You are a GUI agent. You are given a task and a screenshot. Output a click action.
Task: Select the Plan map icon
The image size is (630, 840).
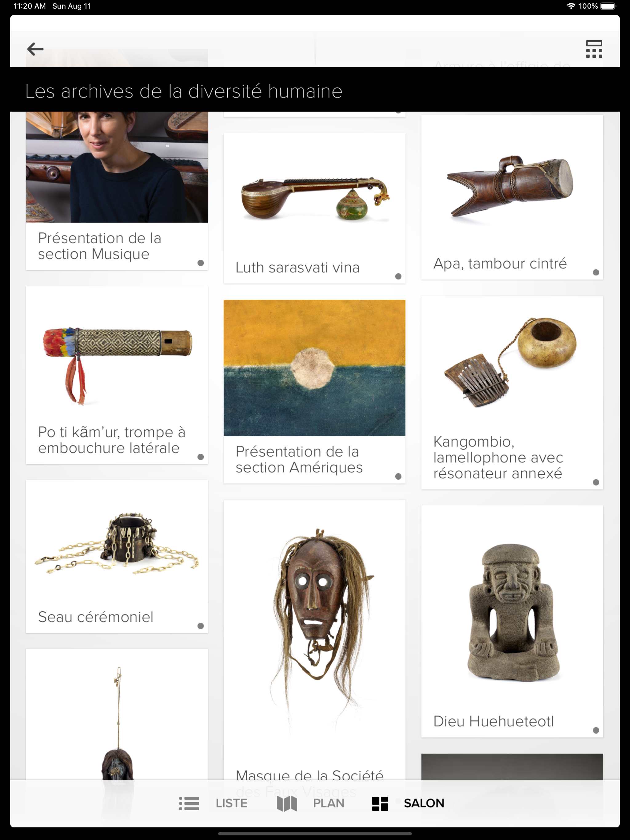click(x=287, y=803)
